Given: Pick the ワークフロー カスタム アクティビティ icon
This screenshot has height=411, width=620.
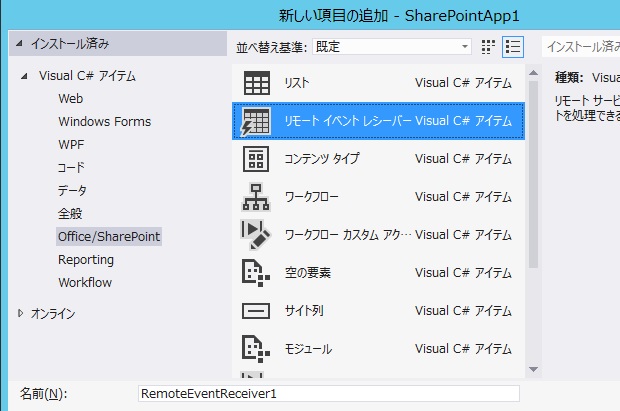Looking at the screenshot, I should coord(256,235).
